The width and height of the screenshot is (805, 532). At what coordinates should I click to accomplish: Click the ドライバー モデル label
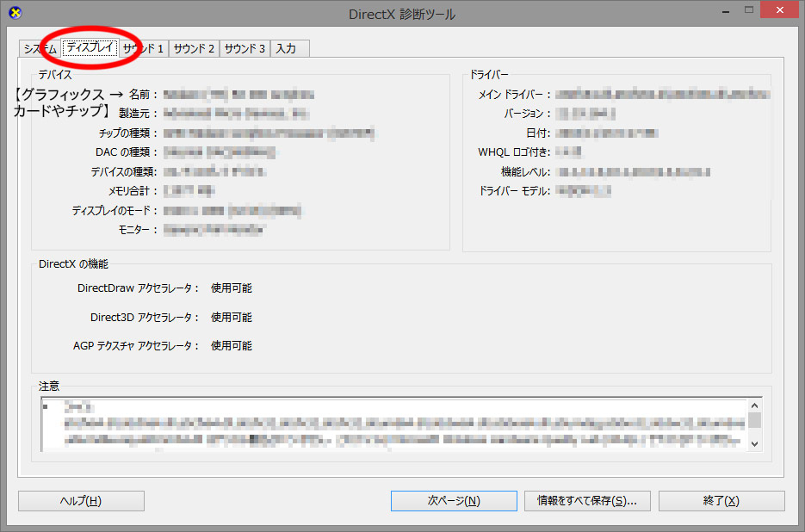[514, 191]
